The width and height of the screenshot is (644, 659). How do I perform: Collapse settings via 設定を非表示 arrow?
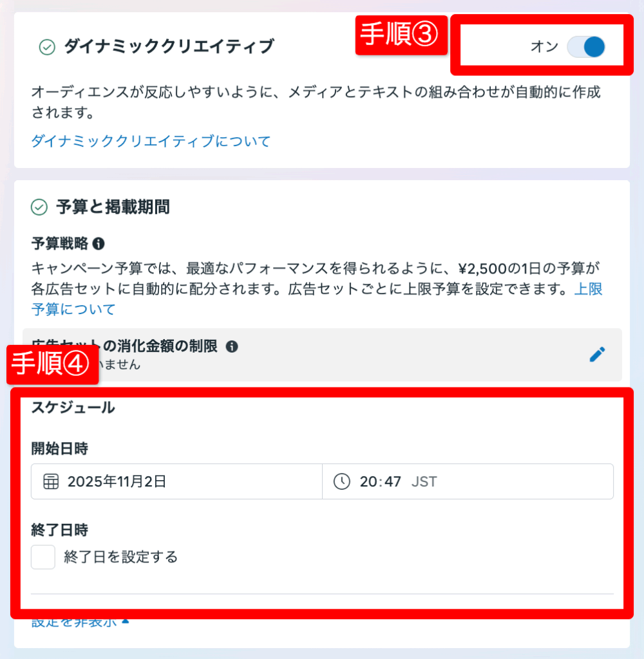click(x=126, y=621)
